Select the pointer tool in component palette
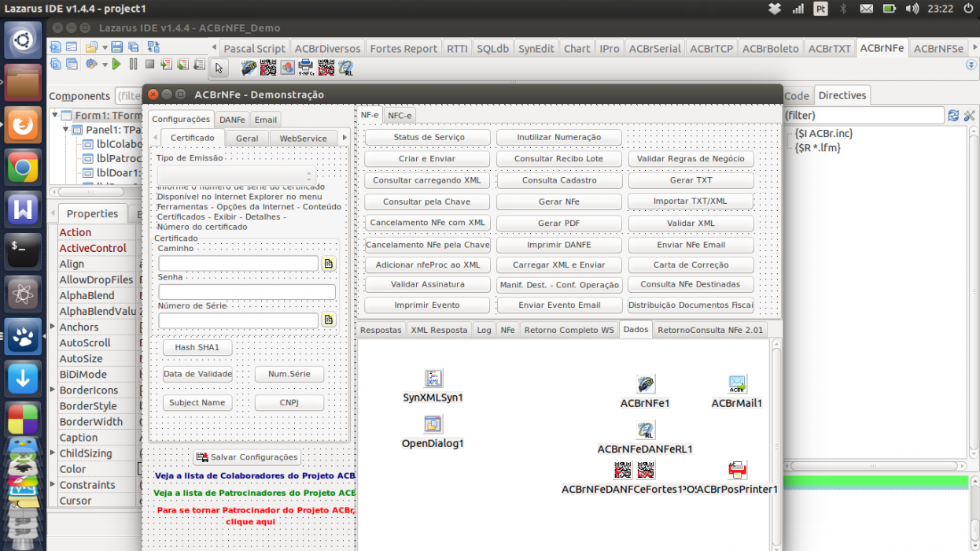980x551 pixels. point(219,68)
